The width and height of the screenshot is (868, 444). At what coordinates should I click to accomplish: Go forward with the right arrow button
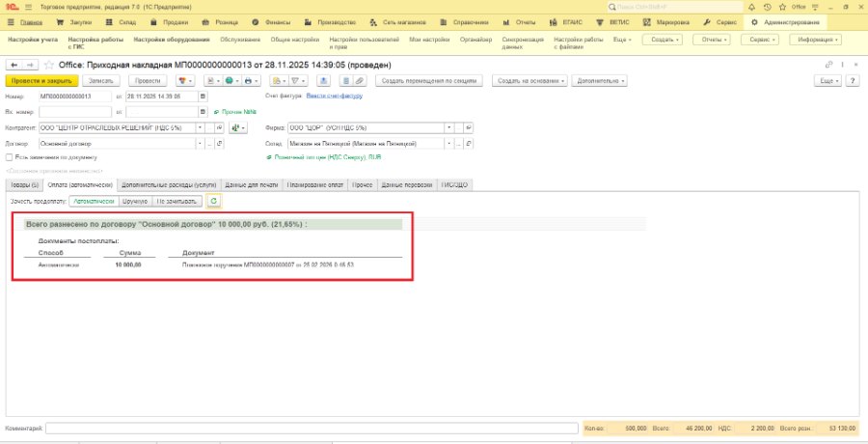[x=31, y=65]
